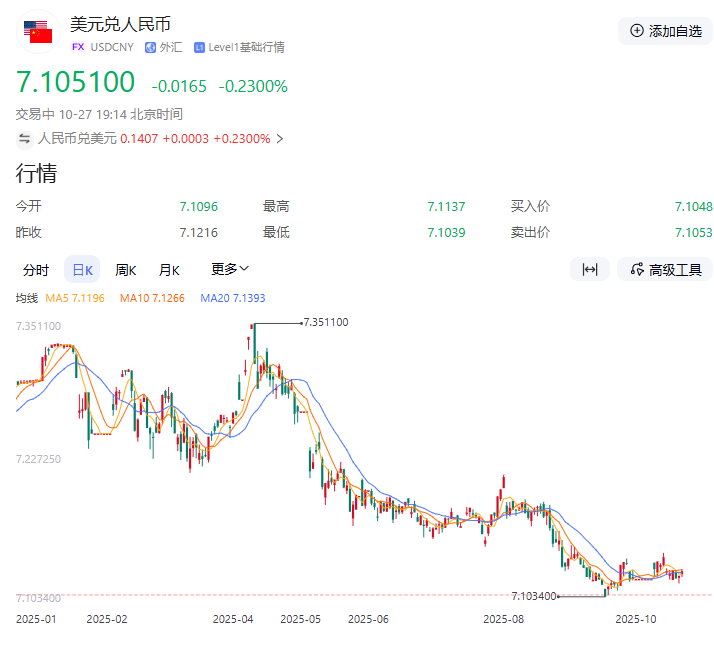714x649 pixels.
Task: Switch to the 周K weekly chart tab
Action: point(125,270)
